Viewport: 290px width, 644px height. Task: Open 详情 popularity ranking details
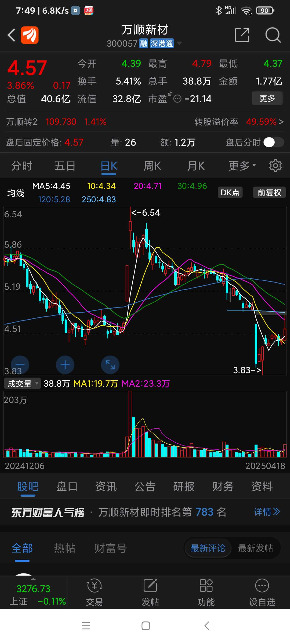(267, 512)
